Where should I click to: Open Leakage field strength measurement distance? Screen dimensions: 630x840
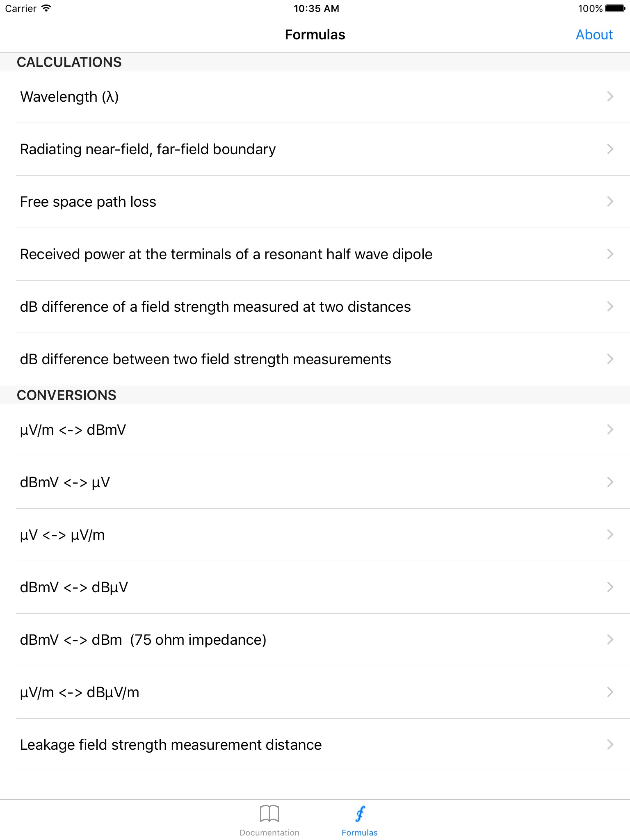point(171,745)
